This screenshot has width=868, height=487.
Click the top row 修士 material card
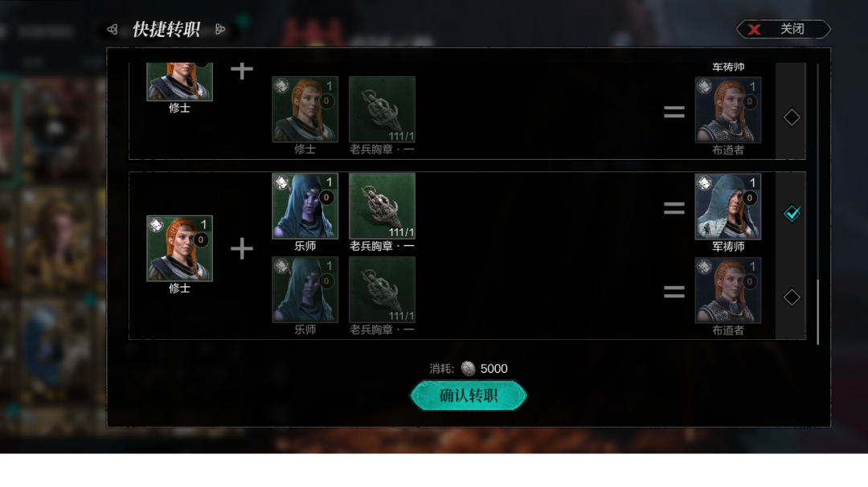point(305,109)
